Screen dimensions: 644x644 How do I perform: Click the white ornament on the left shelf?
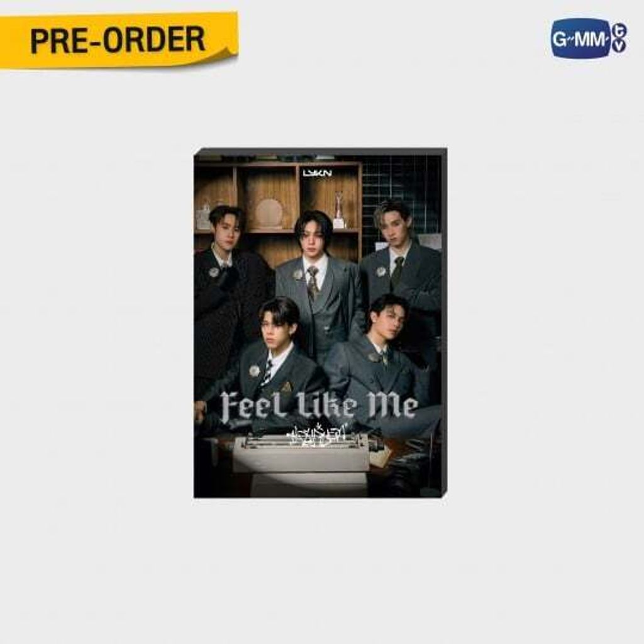tap(203, 216)
